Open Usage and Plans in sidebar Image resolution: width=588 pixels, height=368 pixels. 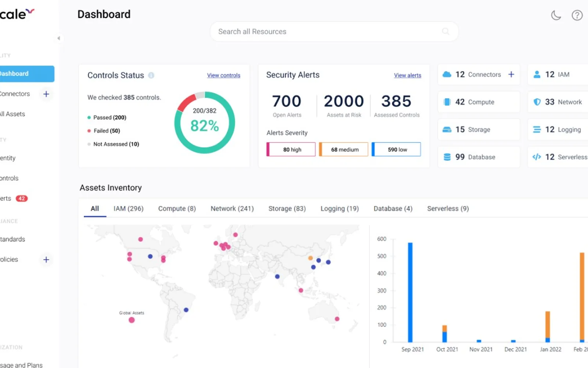(21, 365)
